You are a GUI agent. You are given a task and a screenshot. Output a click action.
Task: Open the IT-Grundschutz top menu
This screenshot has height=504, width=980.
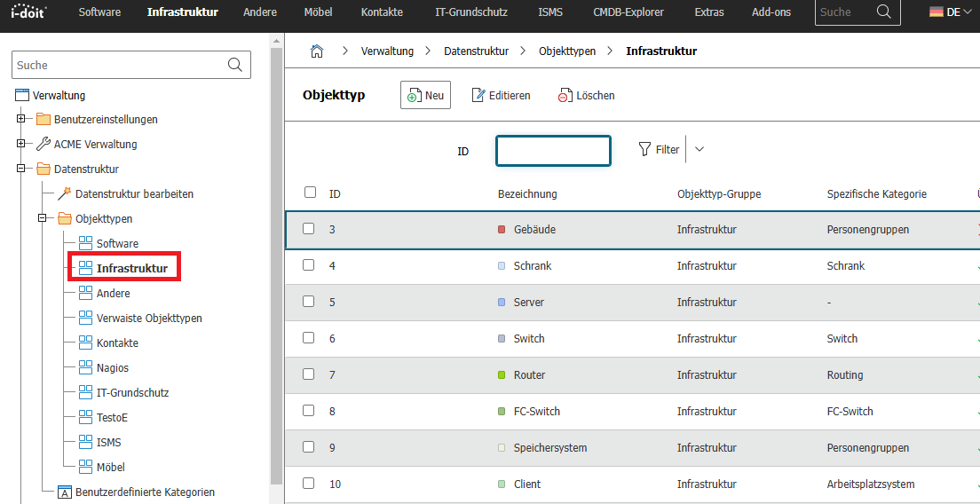pyautogui.click(x=472, y=12)
